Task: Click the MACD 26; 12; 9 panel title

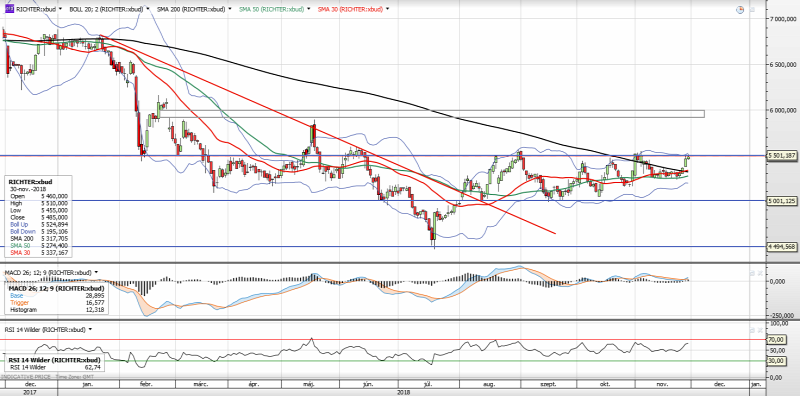Action: coord(48,273)
